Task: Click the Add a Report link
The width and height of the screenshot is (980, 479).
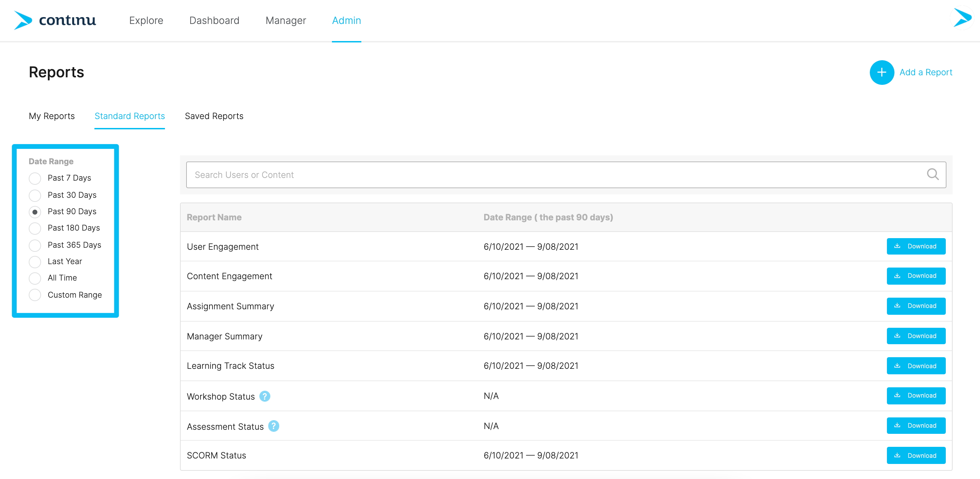Action: tap(926, 72)
